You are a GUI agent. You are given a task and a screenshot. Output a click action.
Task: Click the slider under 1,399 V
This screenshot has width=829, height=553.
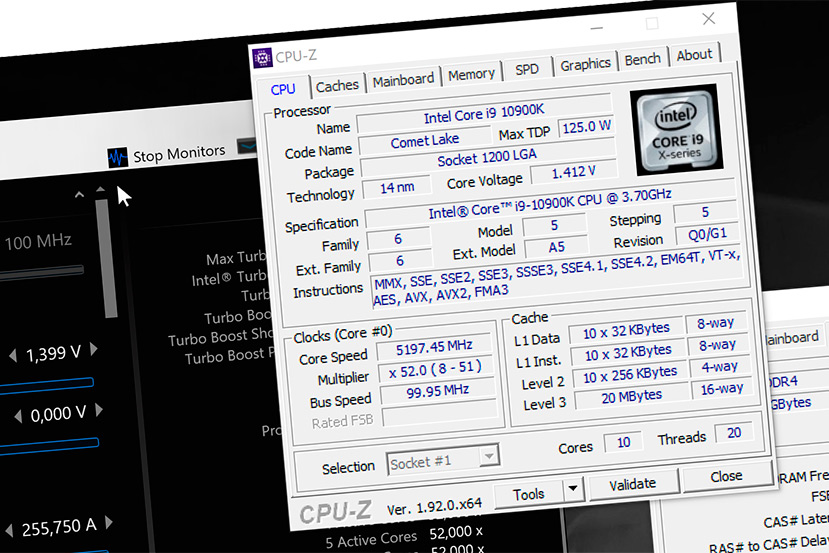click(50, 383)
